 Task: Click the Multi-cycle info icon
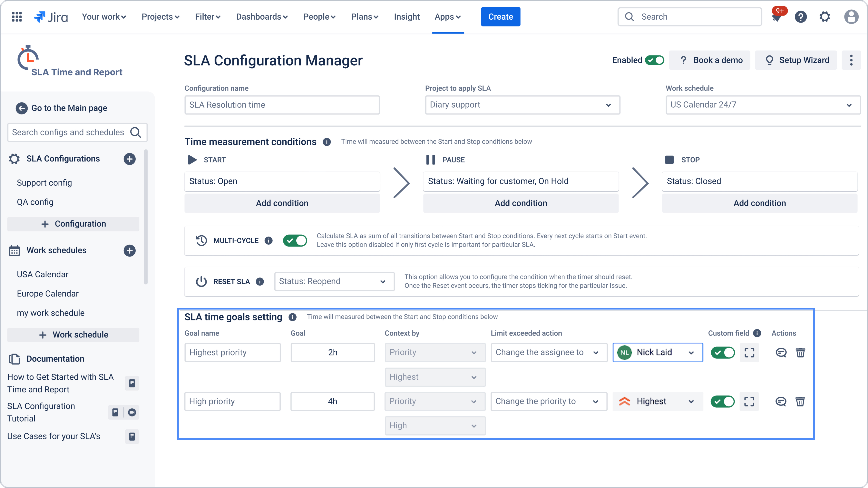click(269, 241)
